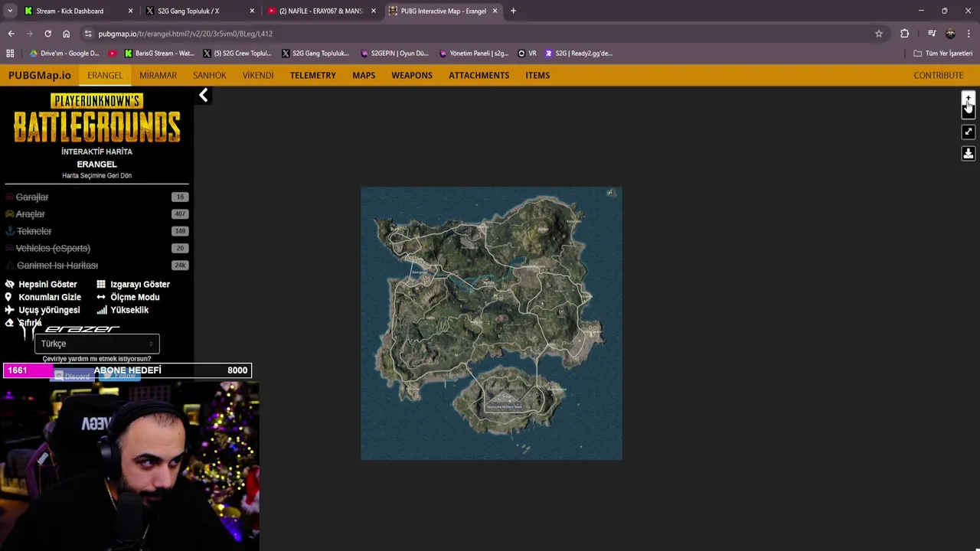Reload the page with the refresh icon
The width and height of the screenshot is (980, 551).
pyautogui.click(x=47, y=34)
